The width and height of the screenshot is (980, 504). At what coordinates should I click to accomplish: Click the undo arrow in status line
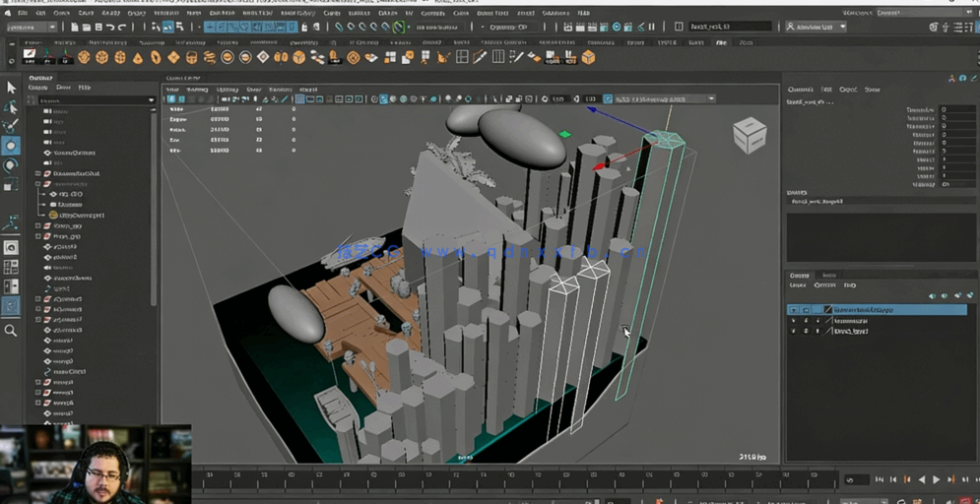coord(109,28)
